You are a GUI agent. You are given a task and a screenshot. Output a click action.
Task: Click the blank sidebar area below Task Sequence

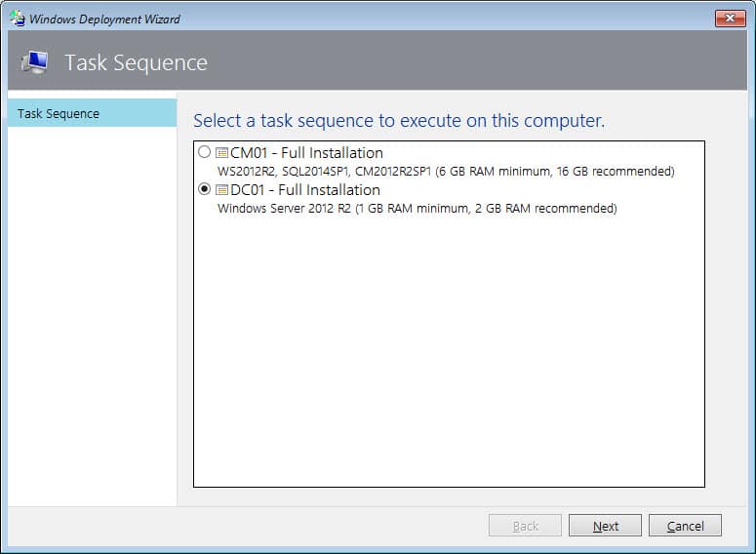[92, 312]
